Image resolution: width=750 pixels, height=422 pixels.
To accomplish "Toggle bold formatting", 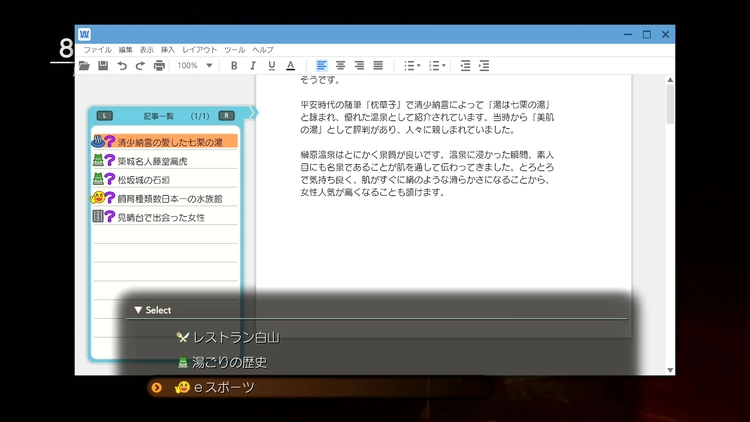I will (234, 66).
